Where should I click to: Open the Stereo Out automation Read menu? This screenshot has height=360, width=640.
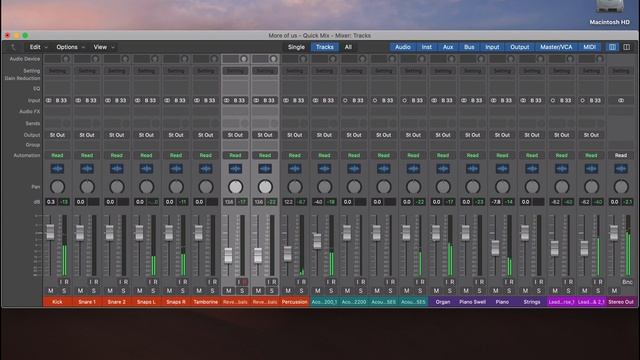coord(621,156)
